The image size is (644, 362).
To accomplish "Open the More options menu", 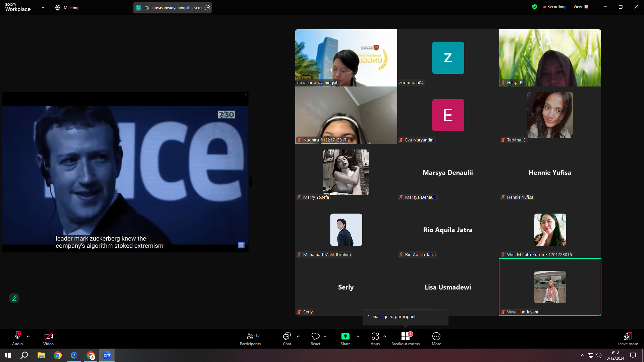I will pos(436,339).
